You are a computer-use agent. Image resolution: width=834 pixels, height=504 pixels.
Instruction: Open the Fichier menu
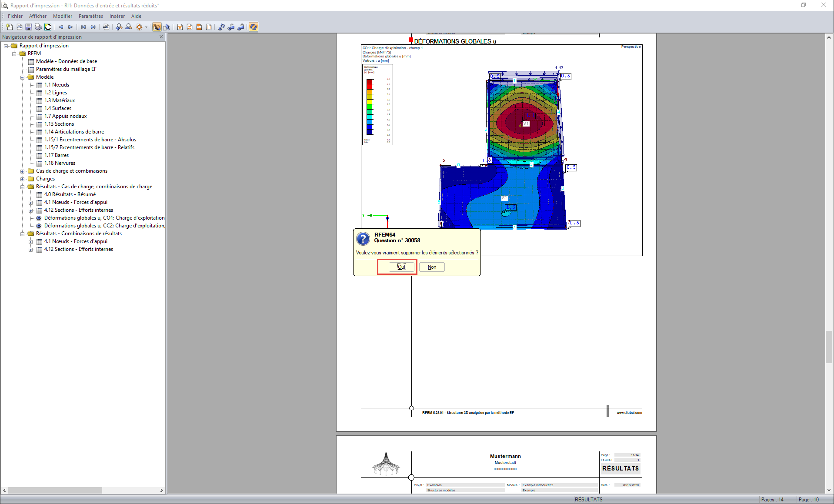[x=15, y=16]
